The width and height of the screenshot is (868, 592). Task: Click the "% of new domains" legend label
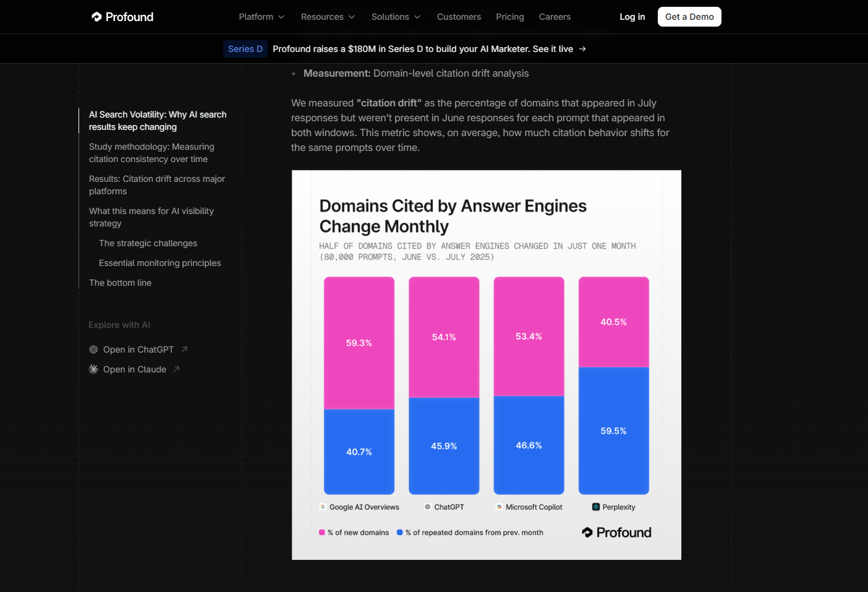[x=359, y=533]
